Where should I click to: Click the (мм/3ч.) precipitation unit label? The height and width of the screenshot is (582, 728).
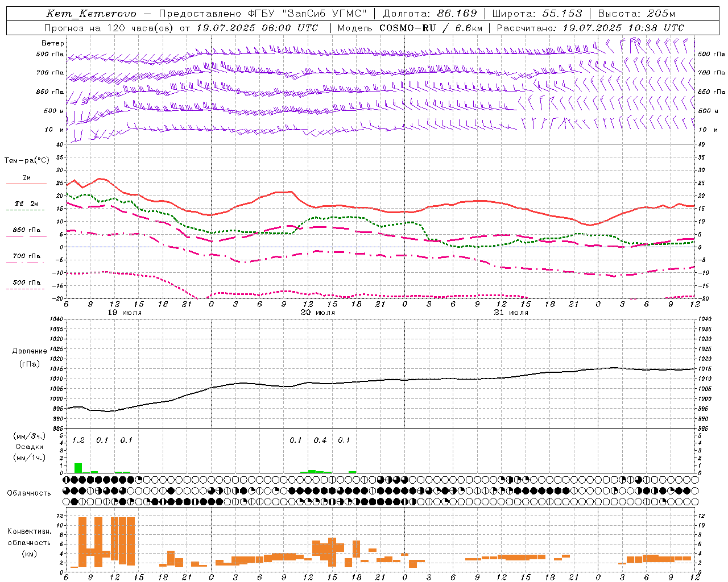(x=30, y=436)
